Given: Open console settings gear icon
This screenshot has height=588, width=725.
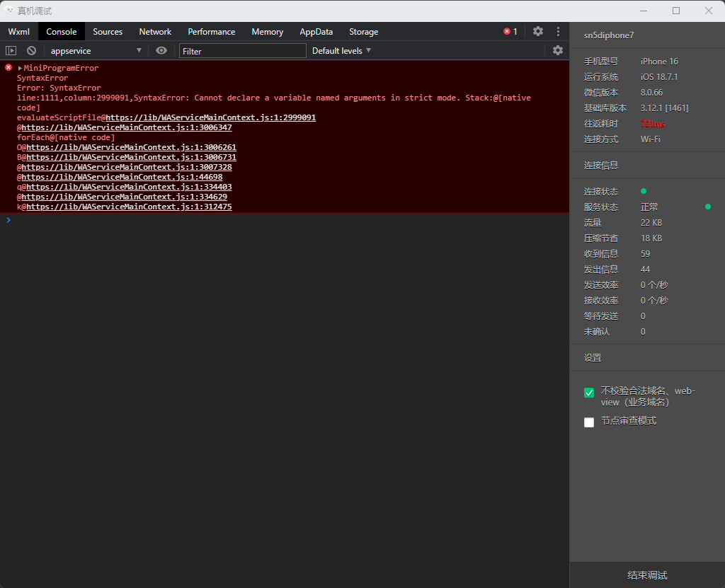Looking at the screenshot, I should 558,50.
